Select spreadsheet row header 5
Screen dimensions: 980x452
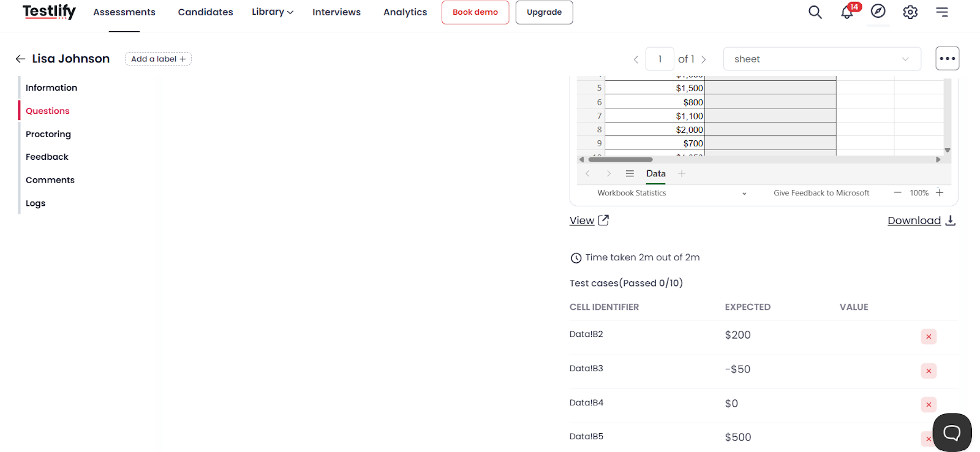[592, 88]
